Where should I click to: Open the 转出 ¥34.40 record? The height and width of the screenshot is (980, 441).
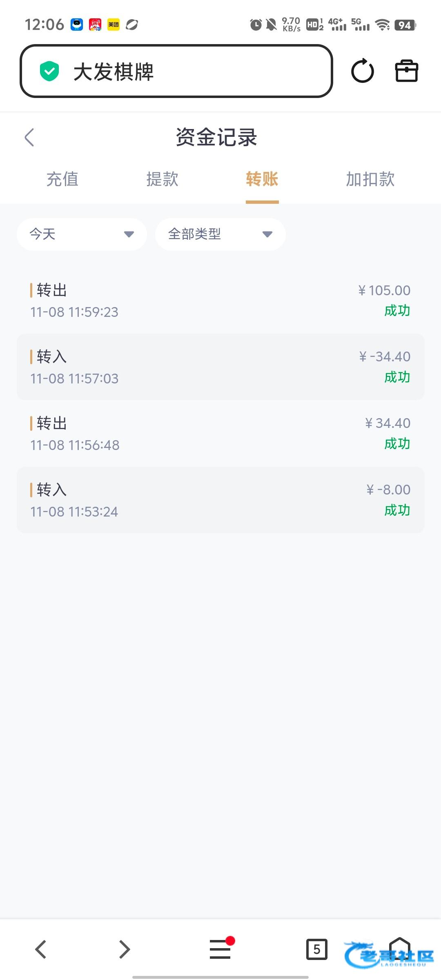point(220,434)
